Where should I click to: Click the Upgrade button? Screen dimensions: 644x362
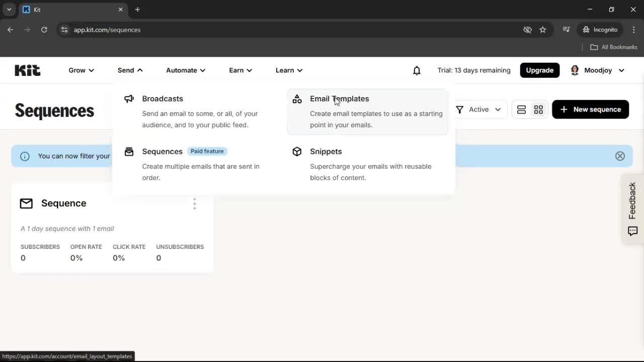click(539, 70)
